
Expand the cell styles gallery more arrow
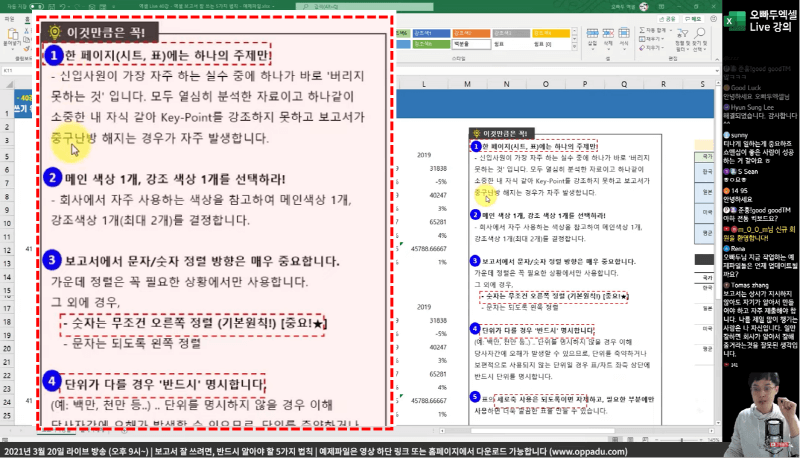574,46
